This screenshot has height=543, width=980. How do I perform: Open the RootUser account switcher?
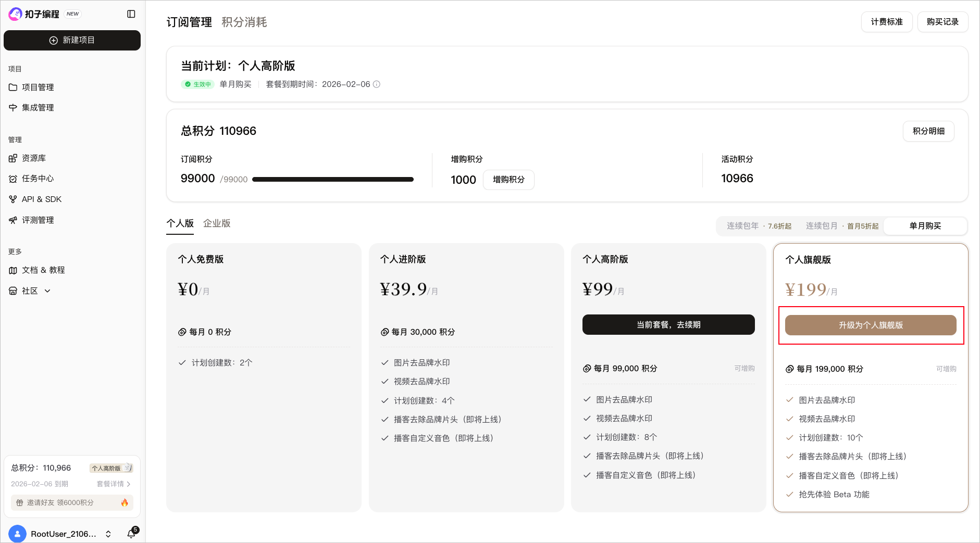click(x=108, y=534)
